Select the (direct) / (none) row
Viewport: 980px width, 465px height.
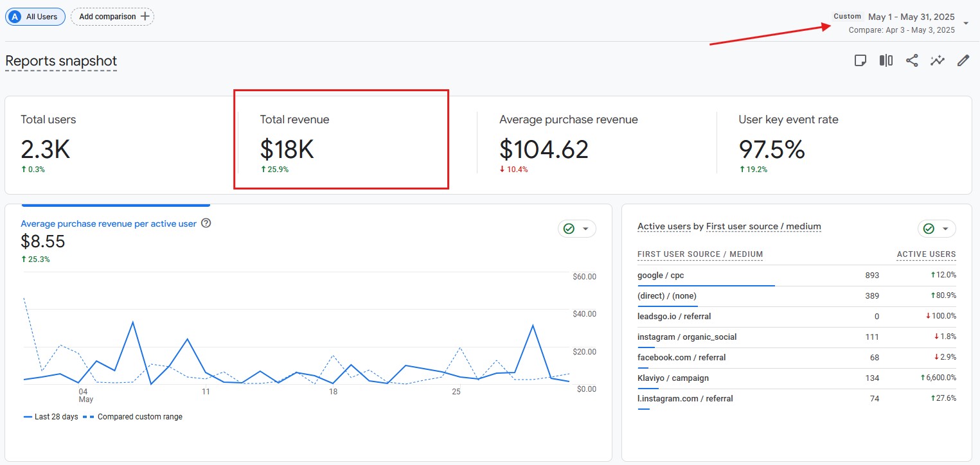click(797, 296)
